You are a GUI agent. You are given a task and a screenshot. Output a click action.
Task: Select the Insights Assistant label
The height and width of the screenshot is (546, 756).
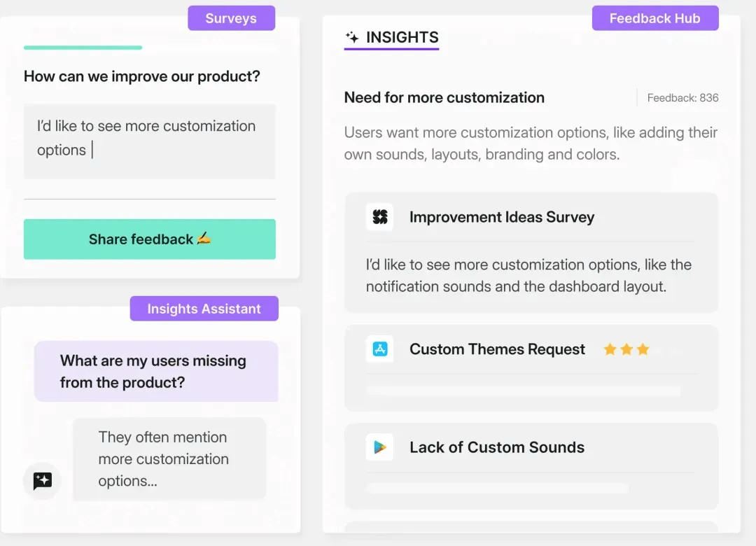[x=204, y=309]
